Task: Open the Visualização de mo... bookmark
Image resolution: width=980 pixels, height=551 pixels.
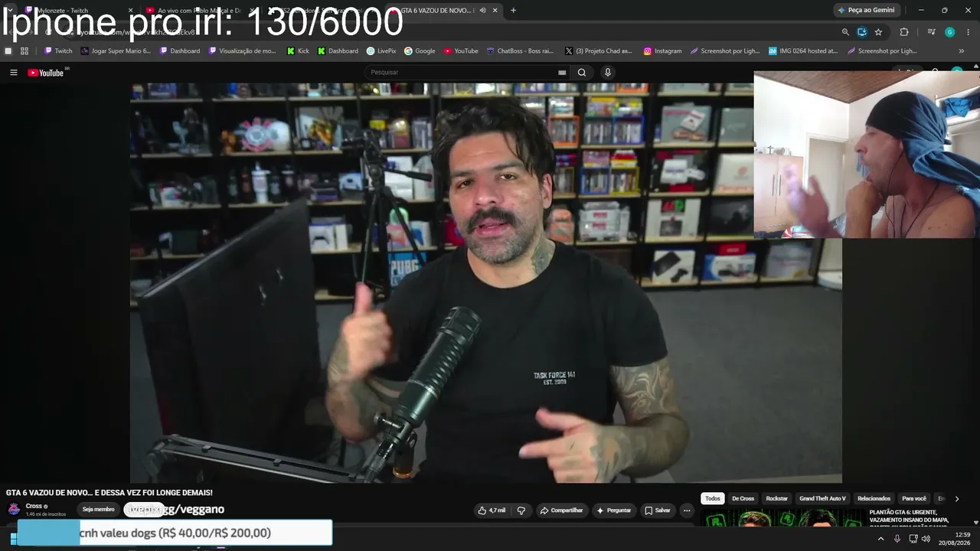Action: tap(242, 51)
